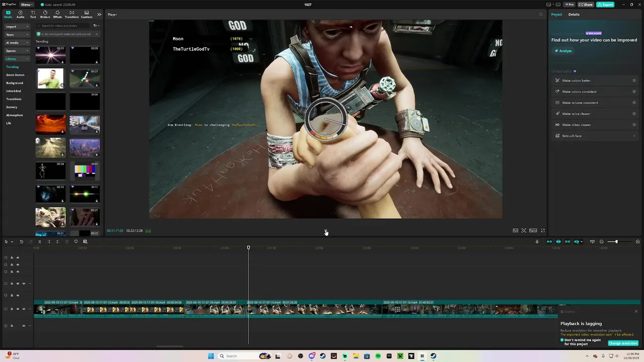Toggle main track magnet

549,241
